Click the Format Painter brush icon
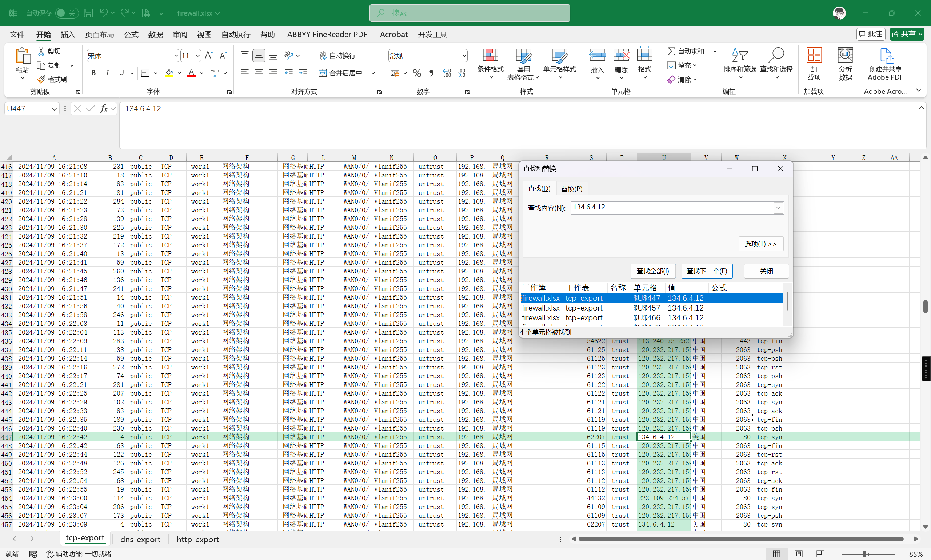The image size is (931, 560). pyautogui.click(x=41, y=79)
